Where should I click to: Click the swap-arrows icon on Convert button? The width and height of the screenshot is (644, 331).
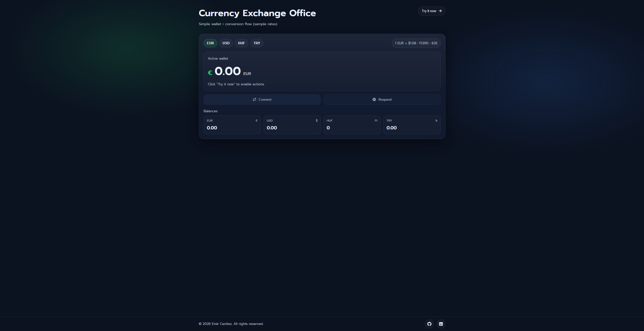[254, 99]
